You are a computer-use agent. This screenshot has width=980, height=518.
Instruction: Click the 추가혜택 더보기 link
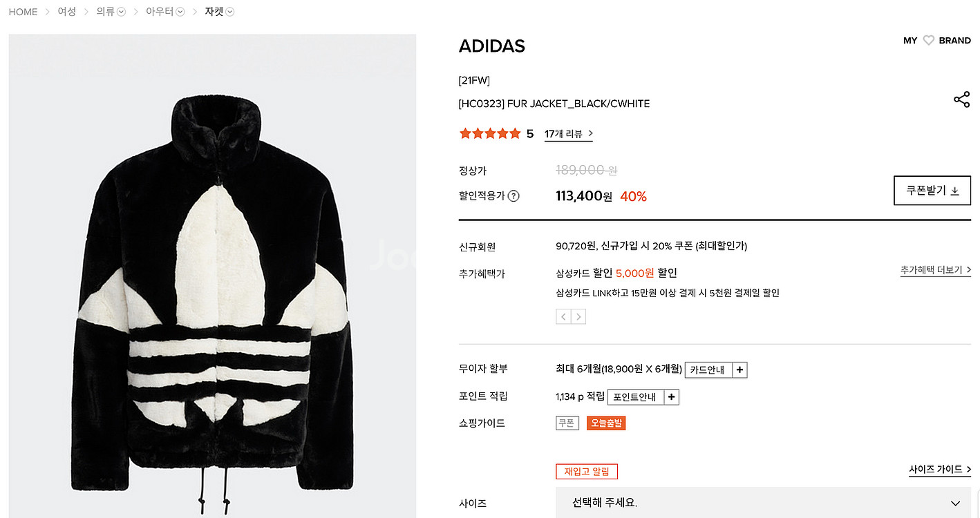tap(936, 270)
